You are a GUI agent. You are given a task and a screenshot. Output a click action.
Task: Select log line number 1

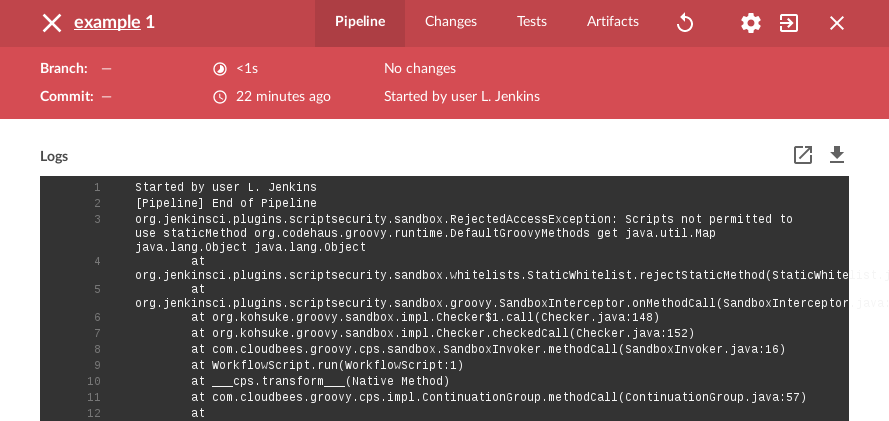click(x=97, y=187)
